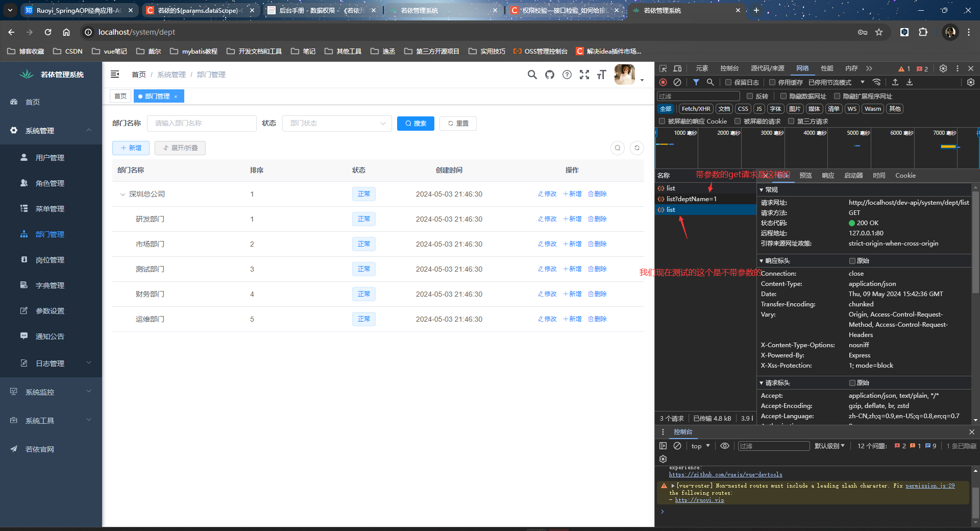Image resolution: width=980 pixels, height=531 pixels.
Task: Tick 被屏蔽的请求 checkbox
Action: [738, 121]
